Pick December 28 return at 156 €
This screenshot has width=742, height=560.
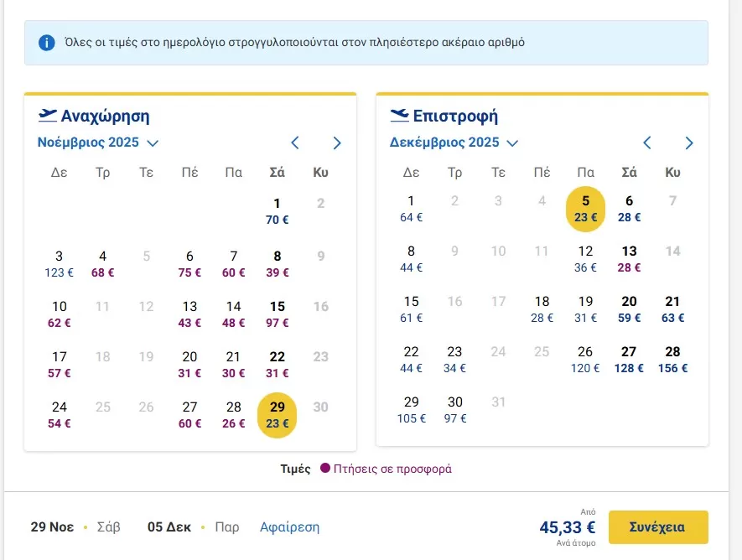[x=672, y=359]
